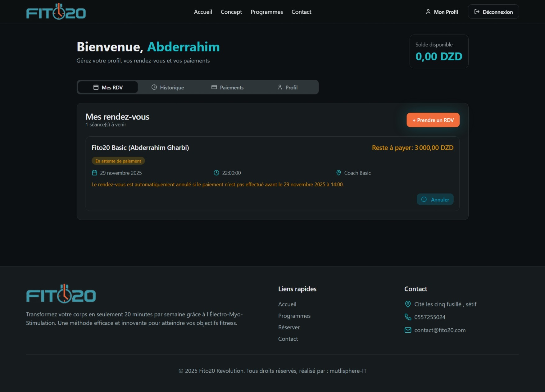
Task: Click the location pin for Cité les cinq fusillé
Action: pyautogui.click(x=407, y=304)
